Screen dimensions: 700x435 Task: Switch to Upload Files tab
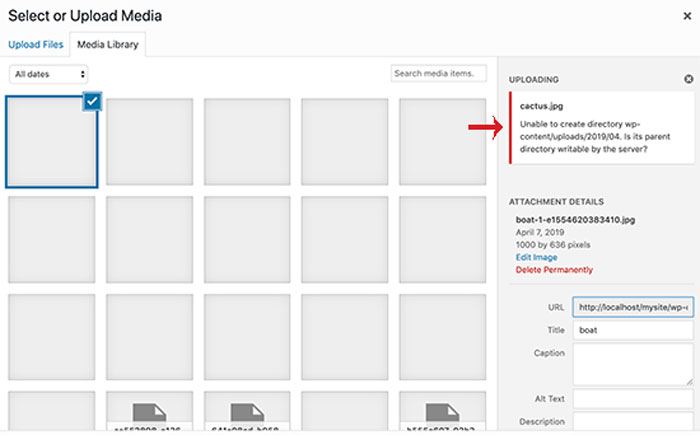pyautogui.click(x=36, y=44)
